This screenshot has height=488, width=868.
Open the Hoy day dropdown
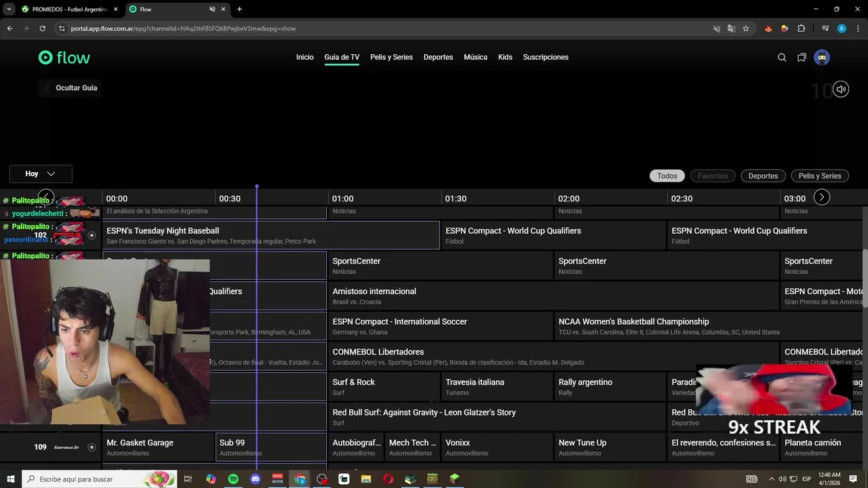click(41, 174)
